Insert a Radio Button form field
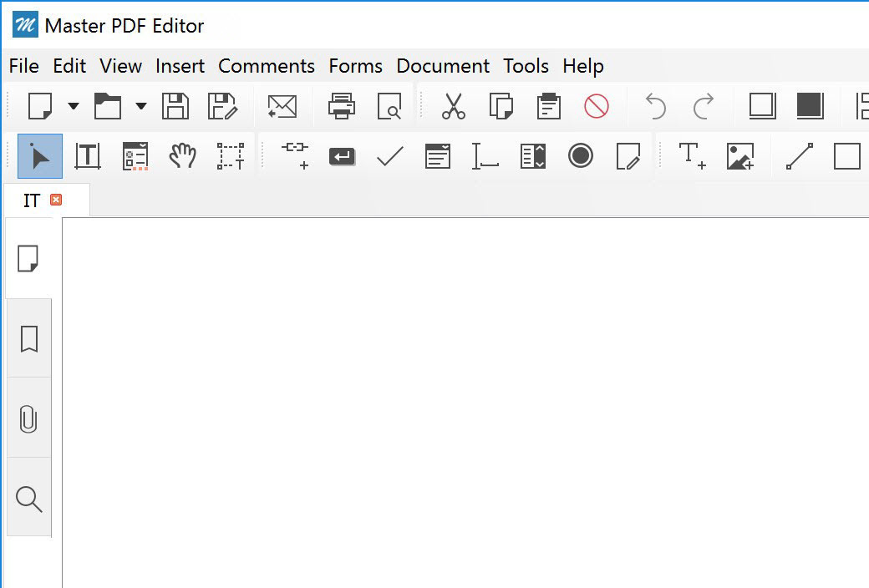Image resolution: width=869 pixels, height=588 pixels. [581, 155]
